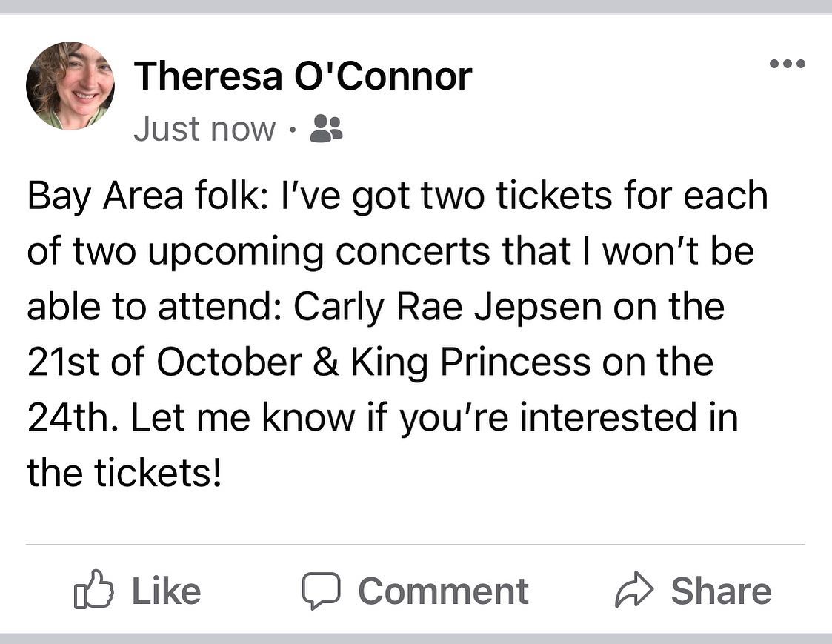Click "21st of October" date text
The height and width of the screenshot is (644, 832).
point(164,362)
